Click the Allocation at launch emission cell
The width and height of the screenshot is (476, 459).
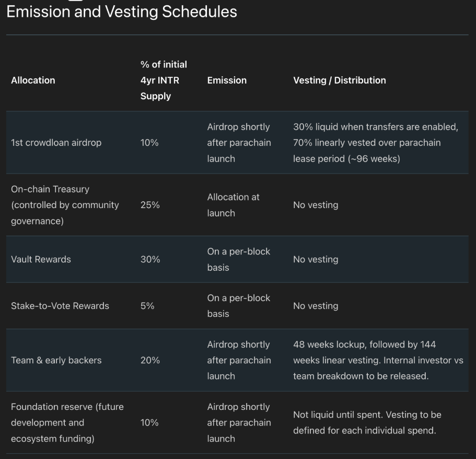[233, 205]
